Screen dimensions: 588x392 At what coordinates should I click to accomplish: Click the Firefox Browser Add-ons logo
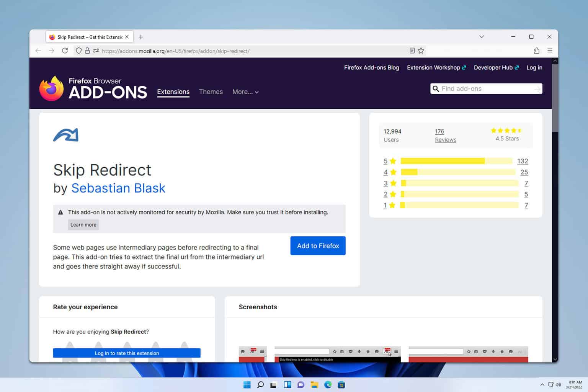(93, 88)
